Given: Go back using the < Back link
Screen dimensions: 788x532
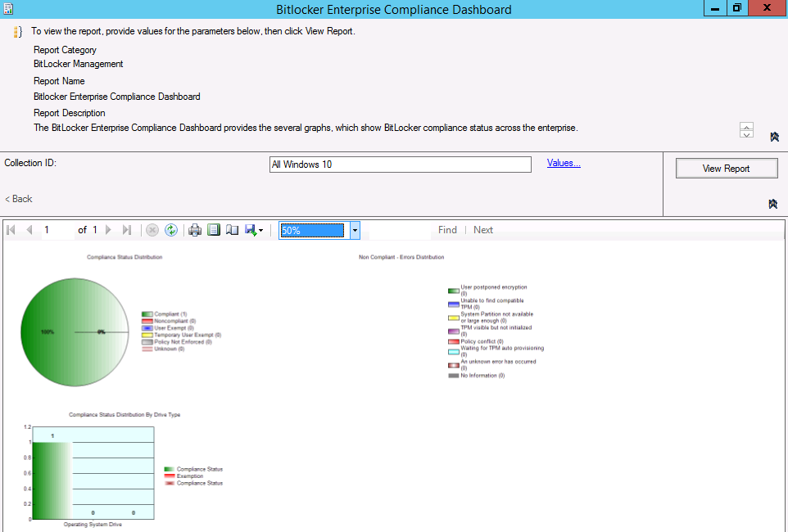Looking at the screenshot, I should pyautogui.click(x=19, y=199).
